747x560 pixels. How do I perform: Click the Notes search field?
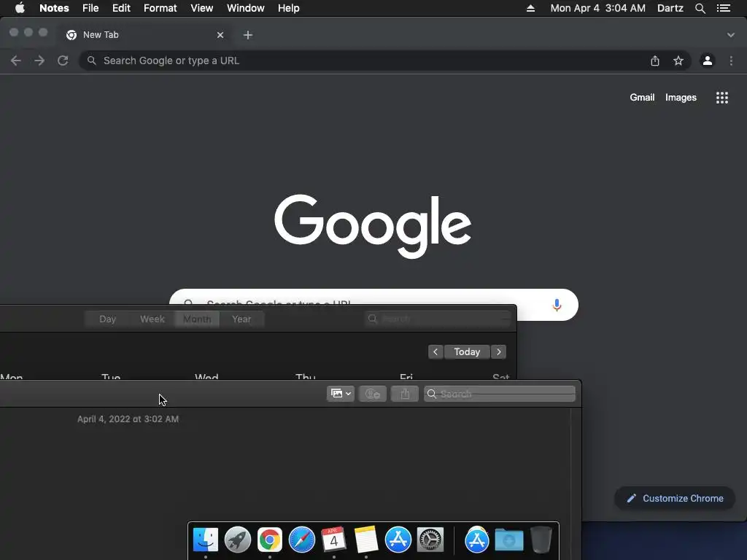(x=499, y=394)
